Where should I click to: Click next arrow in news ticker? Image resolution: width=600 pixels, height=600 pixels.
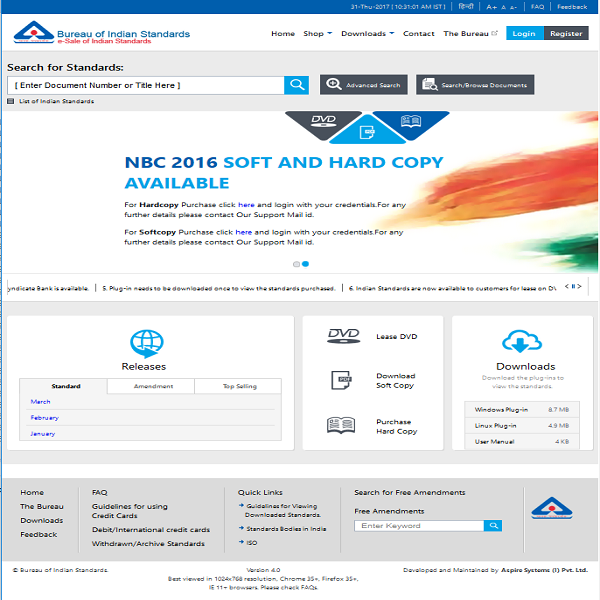click(x=579, y=286)
